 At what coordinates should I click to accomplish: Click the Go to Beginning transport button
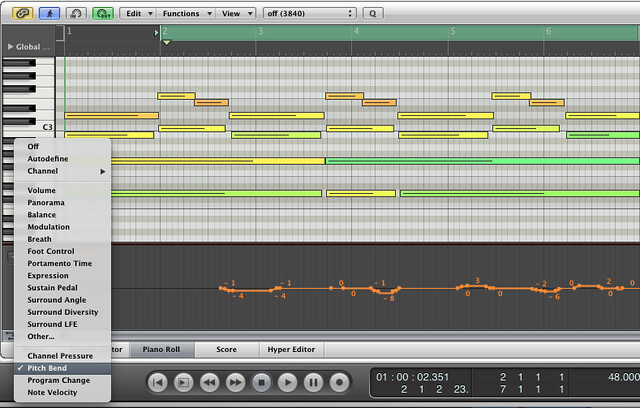pyautogui.click(x=157, y=382)
